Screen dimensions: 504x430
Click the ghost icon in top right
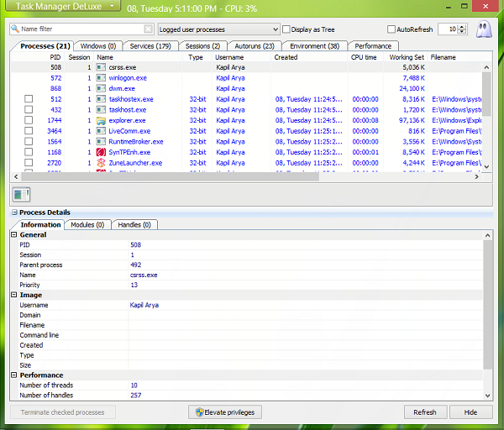pyautogui.click(x=484, y=29)
